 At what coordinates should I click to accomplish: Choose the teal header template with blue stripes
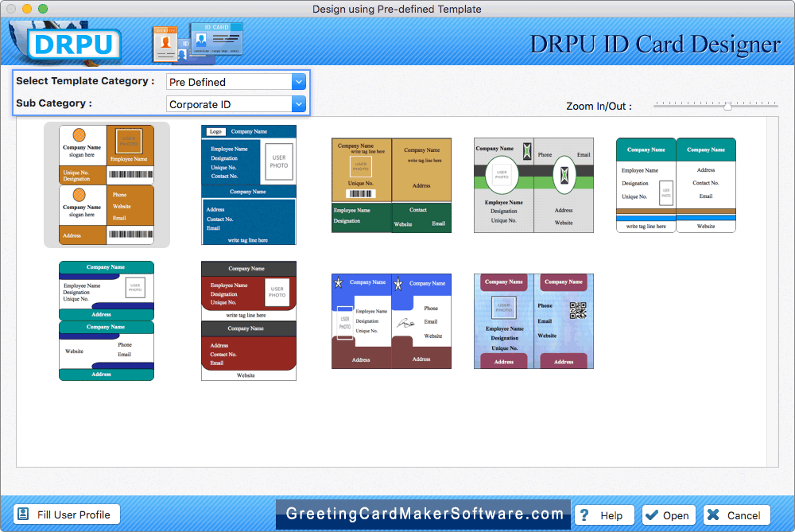(x=676, y=185)
